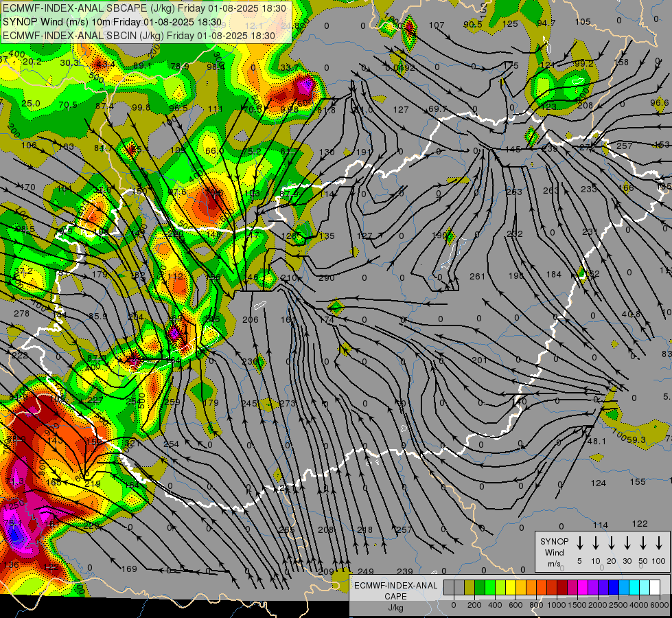The image size is (672, 618).
Task: Click the map value '261'
Action: click(477, 277)
